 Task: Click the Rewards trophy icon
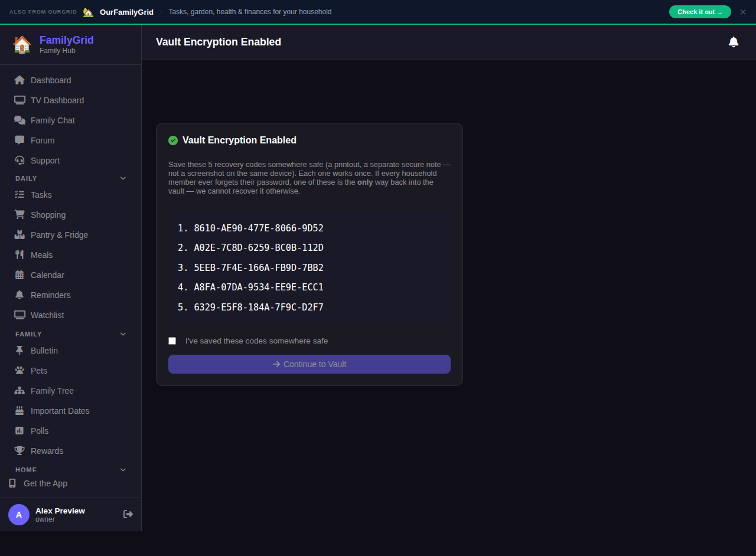coord(19,451)
